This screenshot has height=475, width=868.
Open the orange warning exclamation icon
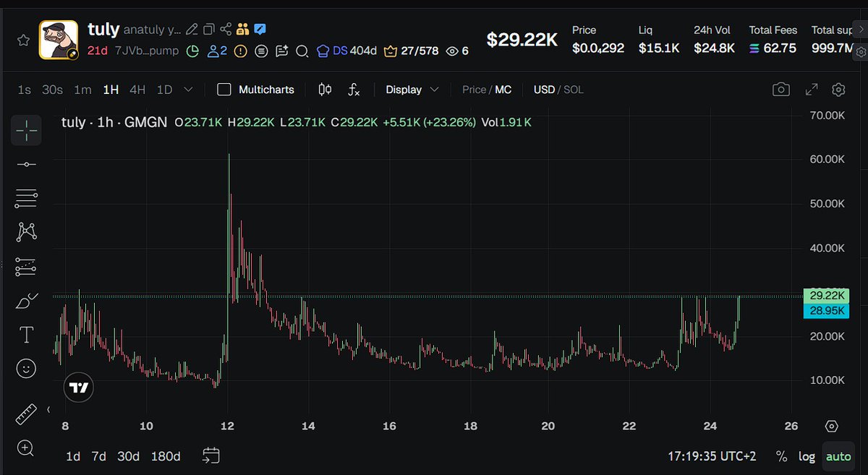pyautogui.click(x=241, y=51)
